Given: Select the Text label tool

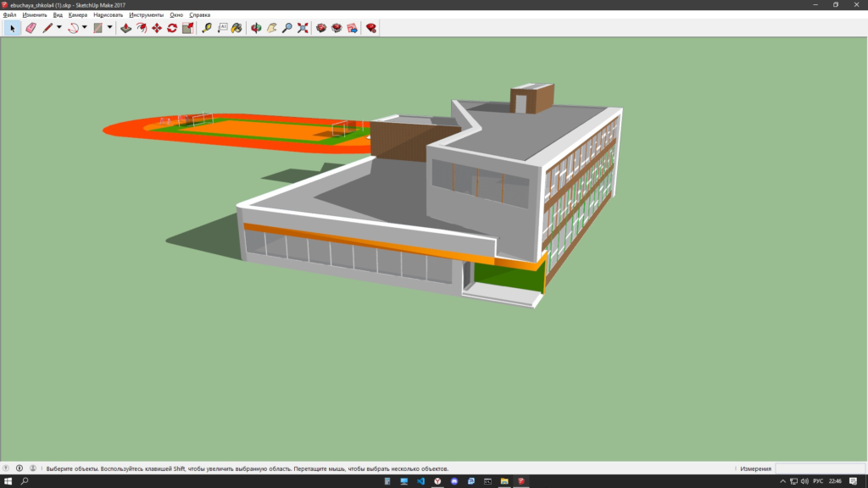Looking at the screenshot, I should (222, 28).
